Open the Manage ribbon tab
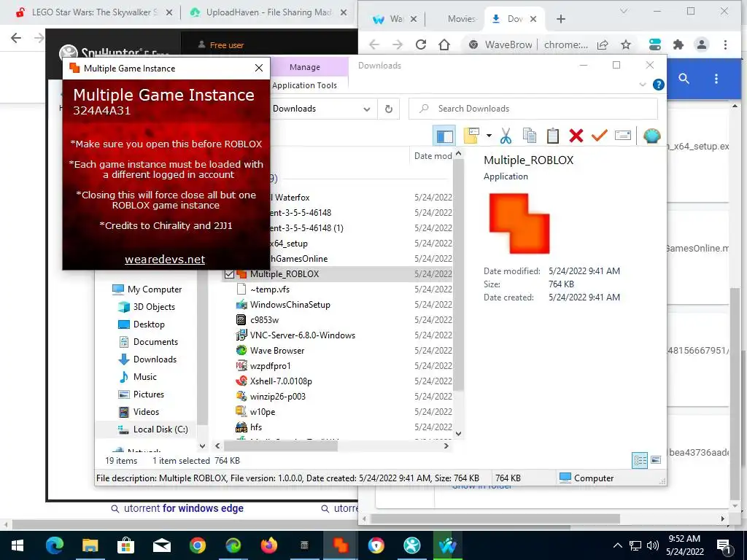 (305, 67)
